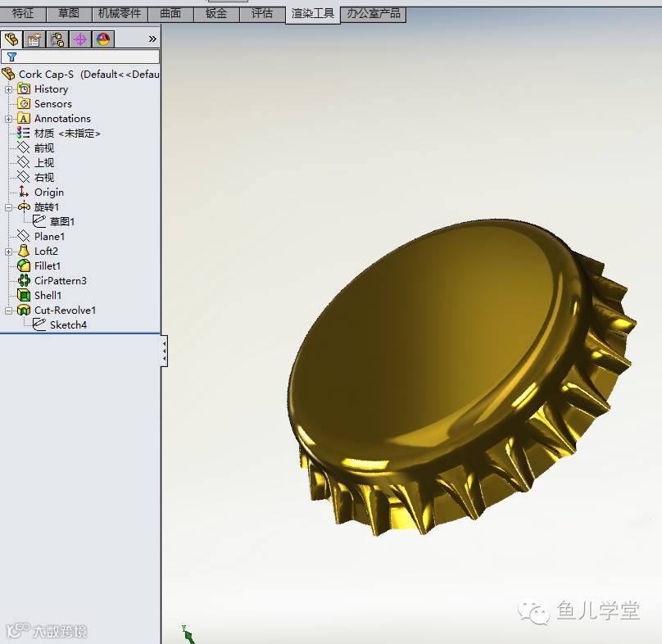Viewport: 662px width, 644px height.
Task: Switch to the 草图 tab
Action: pyautogui.click(x=69, y=14)
